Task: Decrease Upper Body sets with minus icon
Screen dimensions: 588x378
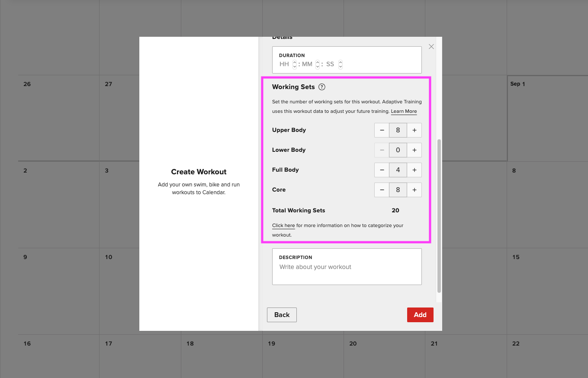Action: point(382,130)
